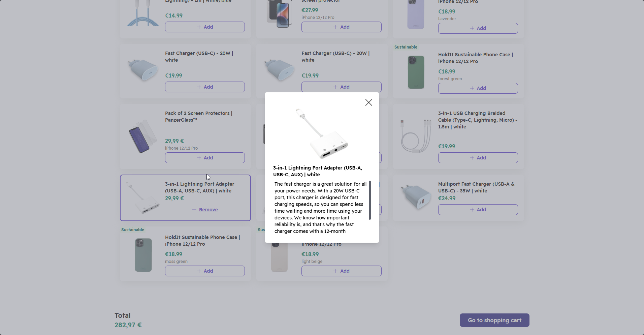Open the braided cable product image

416,136
